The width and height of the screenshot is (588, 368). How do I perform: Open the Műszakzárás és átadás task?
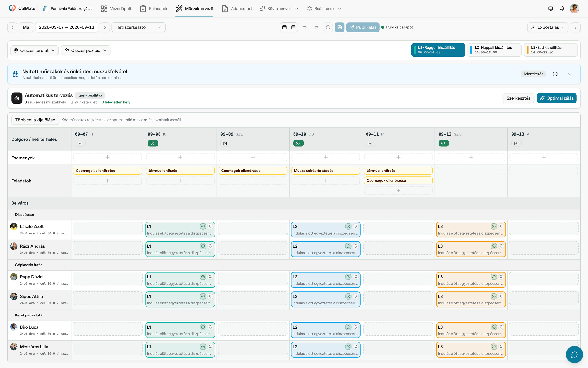click(326, 171)
